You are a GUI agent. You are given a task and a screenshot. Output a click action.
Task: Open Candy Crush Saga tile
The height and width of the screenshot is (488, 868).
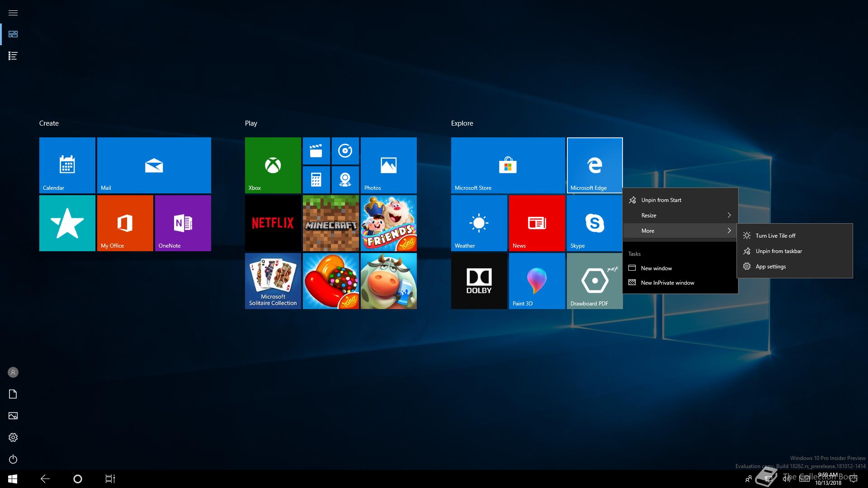coord(331,281)
